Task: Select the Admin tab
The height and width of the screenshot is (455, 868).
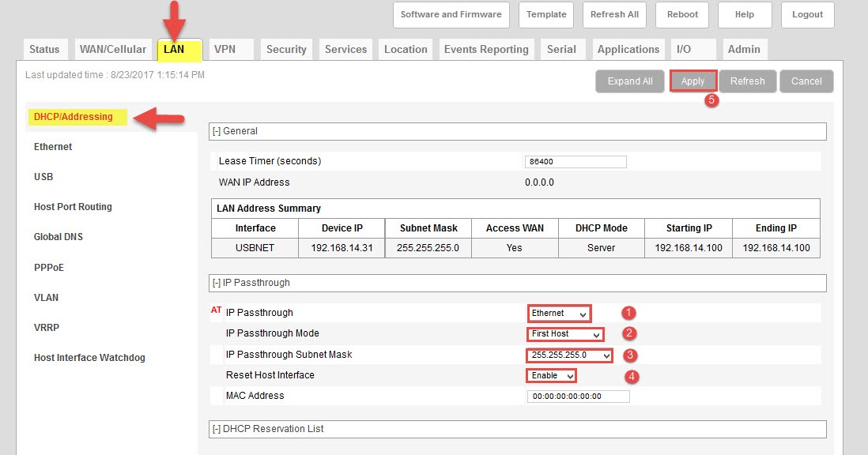Action: click(x=744, y=48)
